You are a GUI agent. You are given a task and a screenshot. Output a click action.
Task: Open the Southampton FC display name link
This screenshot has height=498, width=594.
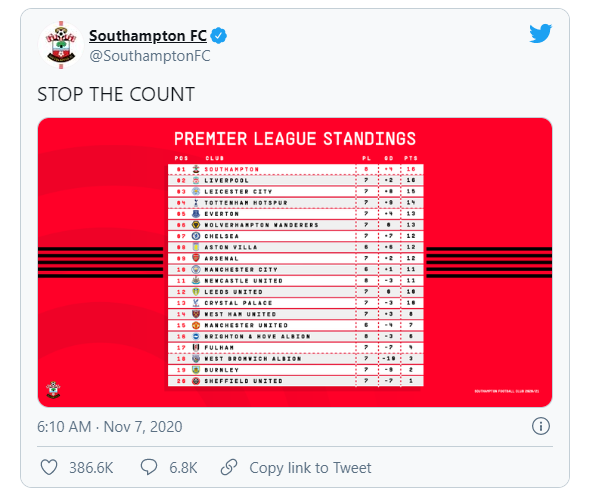coord(148,36)
